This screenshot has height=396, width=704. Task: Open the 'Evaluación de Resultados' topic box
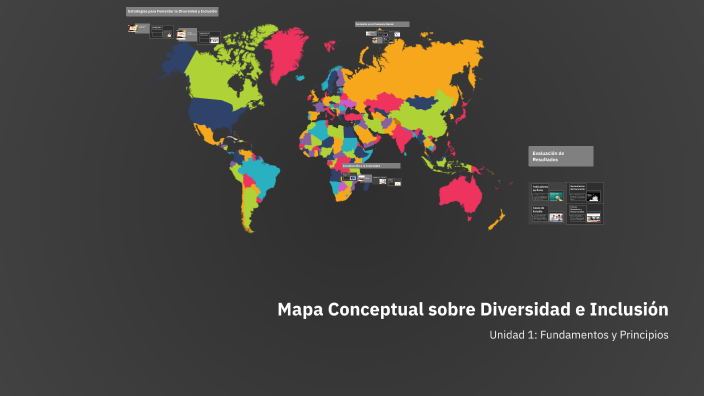(561, 156)
